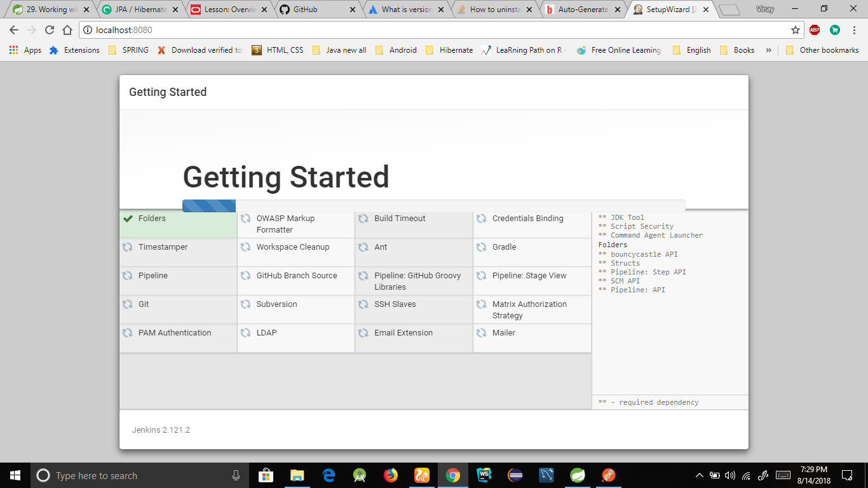
Task: Click inside the browser address bar
Action: 381,29
